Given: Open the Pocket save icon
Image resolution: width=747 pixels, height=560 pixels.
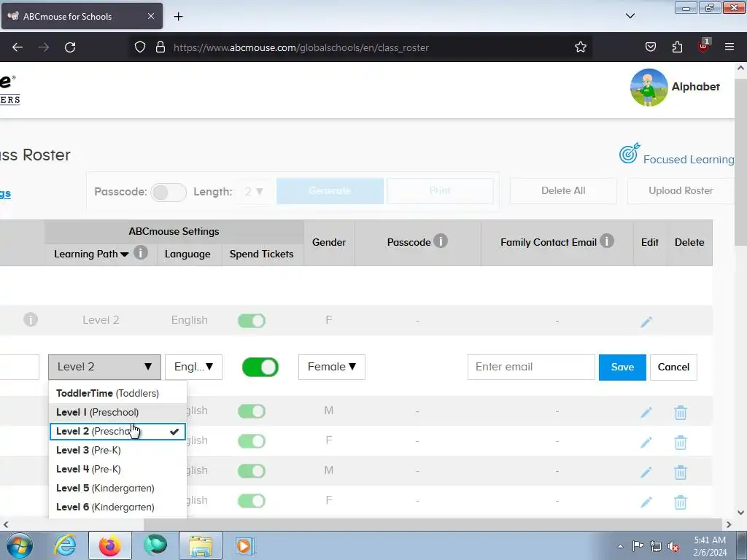Looking at the screenshot, I should pos(650,47).
